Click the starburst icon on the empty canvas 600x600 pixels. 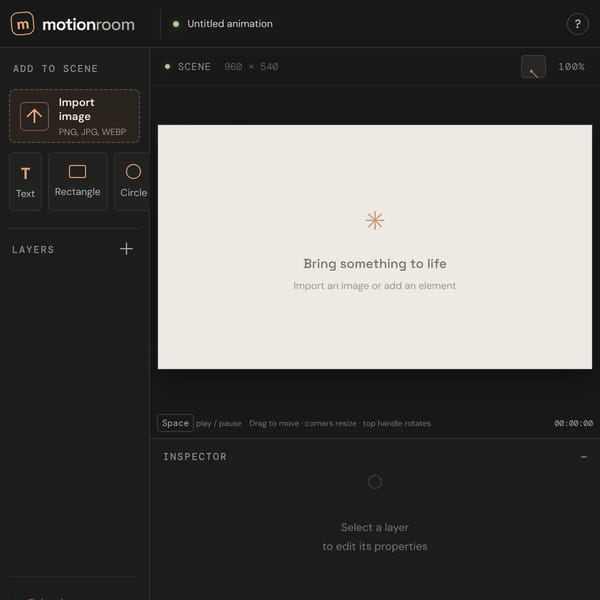tap(375, 220)
